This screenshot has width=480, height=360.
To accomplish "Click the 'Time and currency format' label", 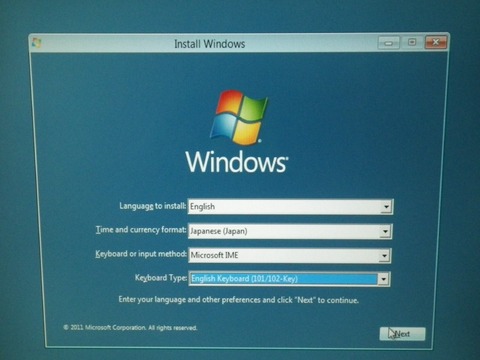I will pyautogui.click(x=141, y=230).
